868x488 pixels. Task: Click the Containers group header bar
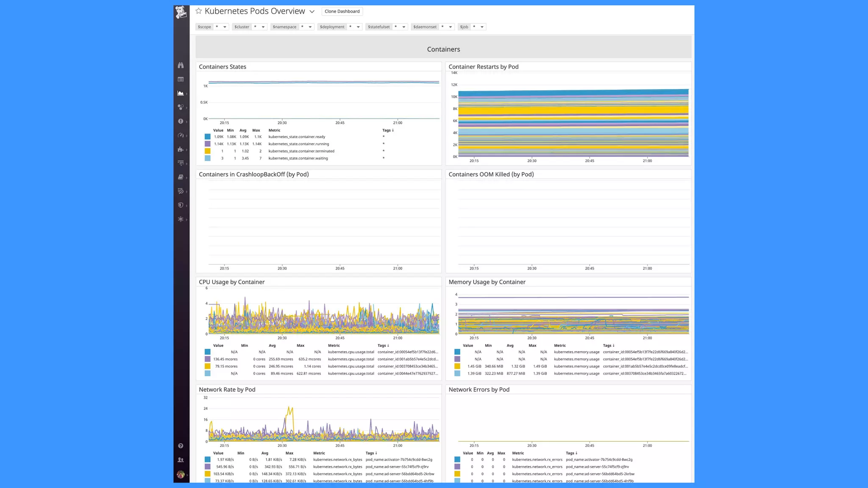pyautogui.click(x=443, y=49)
